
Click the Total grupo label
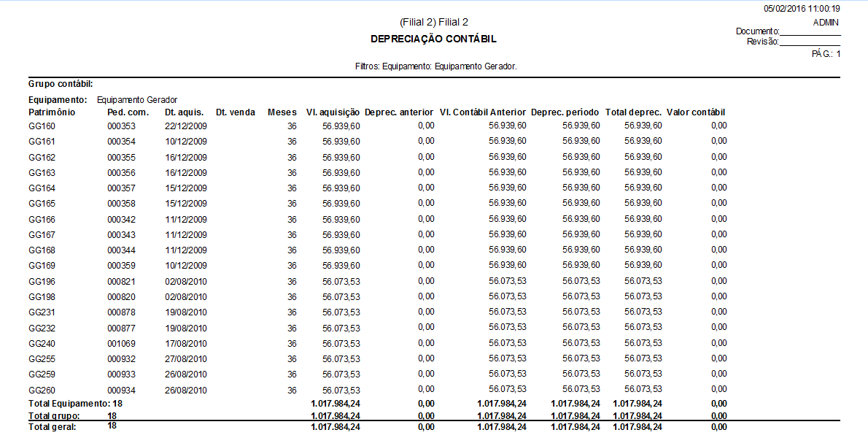tap(54, 415)
